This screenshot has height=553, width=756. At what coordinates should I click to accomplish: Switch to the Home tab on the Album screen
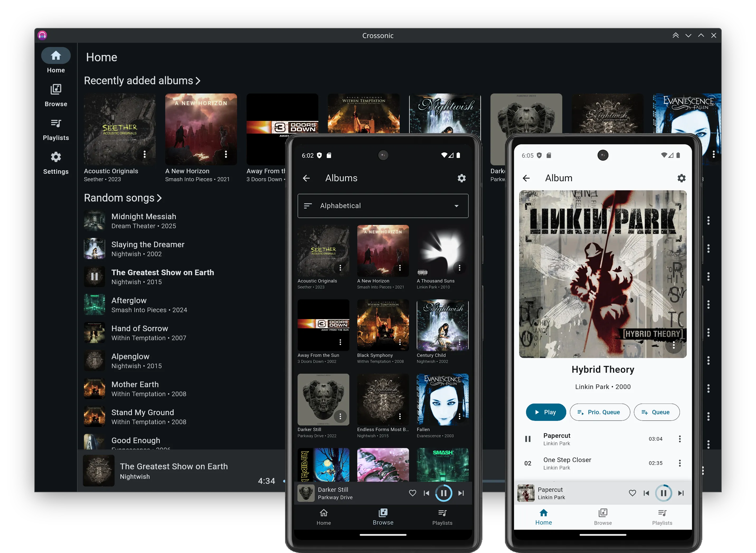(x=543, y=517)
